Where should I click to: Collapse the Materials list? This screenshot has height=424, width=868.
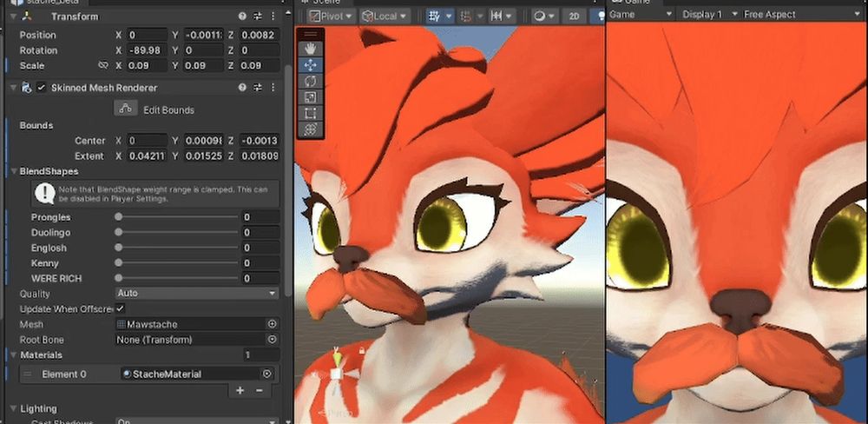coord(14,354)
